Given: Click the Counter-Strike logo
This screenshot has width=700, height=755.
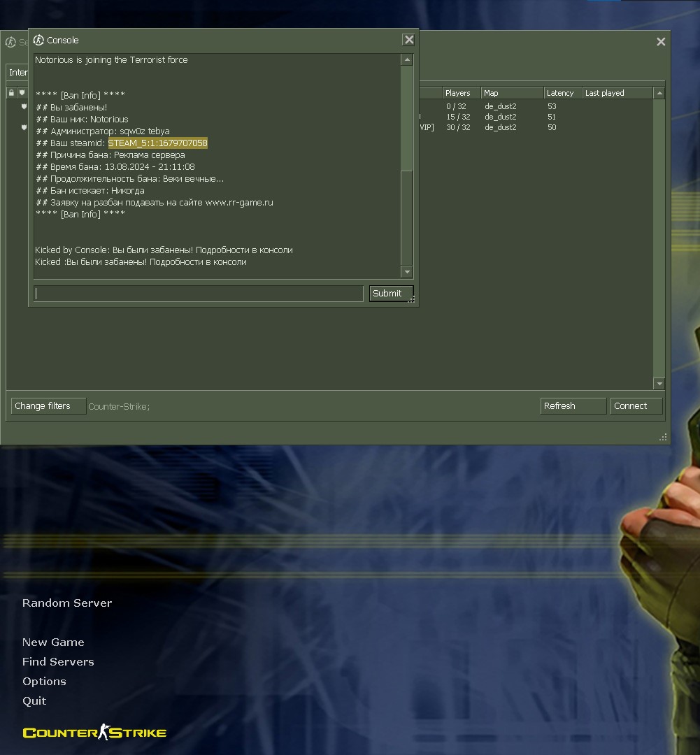Looking at the screenshot, I should (94, 733).
